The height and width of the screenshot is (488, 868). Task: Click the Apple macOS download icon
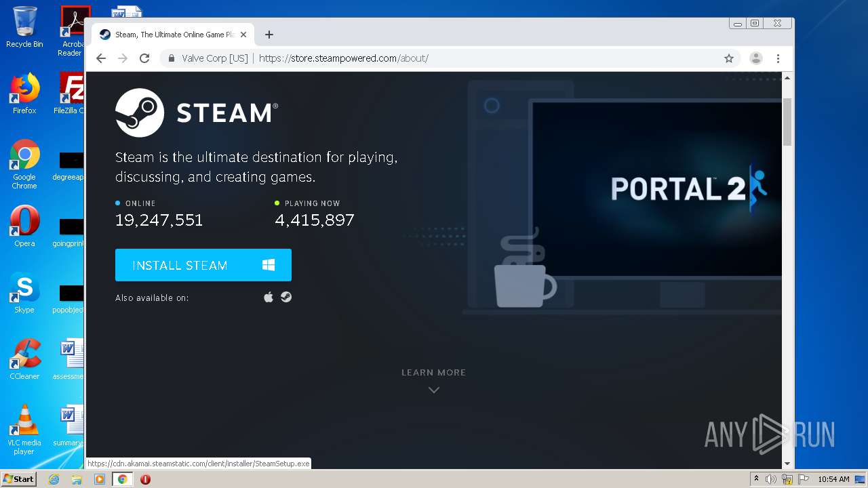269,297
